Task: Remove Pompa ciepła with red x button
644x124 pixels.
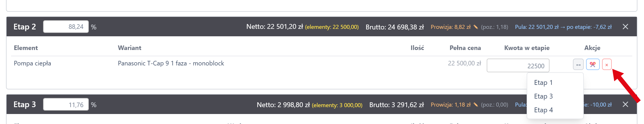Action: (607, 65)
